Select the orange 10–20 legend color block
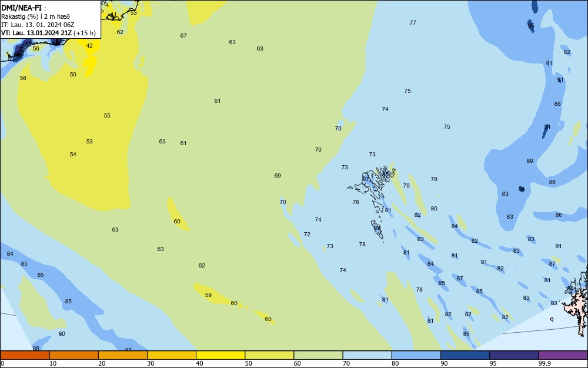The image size is (588, 368). [74, 355]
